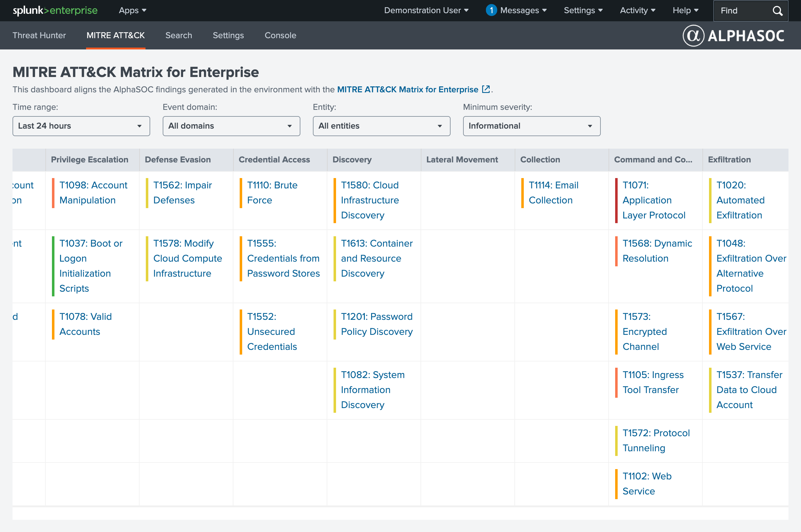Viewport: 801px width, 532px height.
Task: Click the blue Messages notification badge
Action: pos(491,11)
